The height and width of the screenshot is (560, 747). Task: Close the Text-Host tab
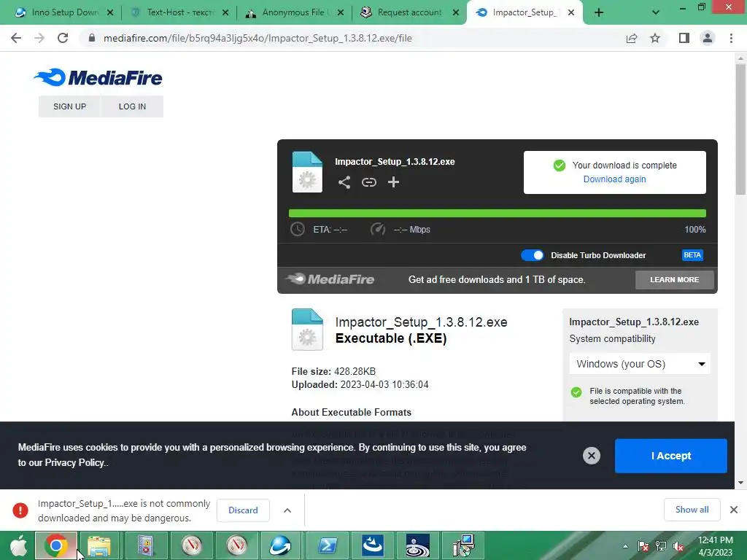tap(225, 13)
